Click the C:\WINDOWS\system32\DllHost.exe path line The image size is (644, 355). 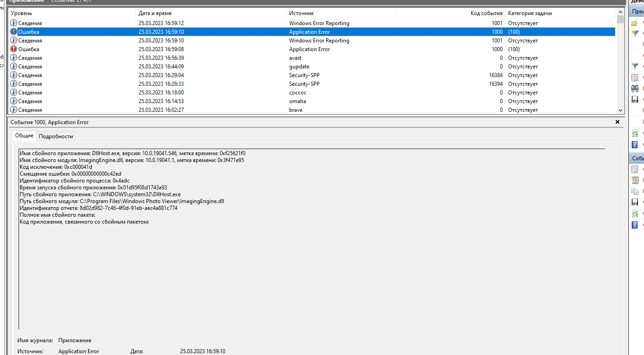point(100,194)
